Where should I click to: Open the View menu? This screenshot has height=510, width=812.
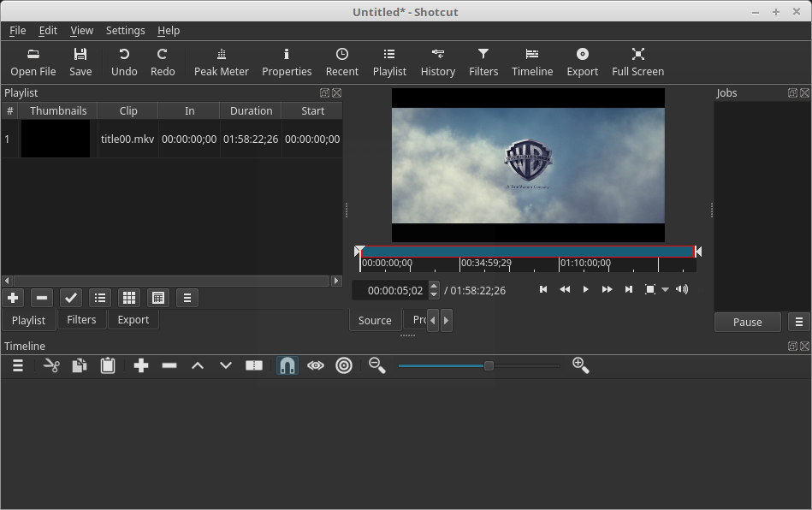click(x=82, y=31)
